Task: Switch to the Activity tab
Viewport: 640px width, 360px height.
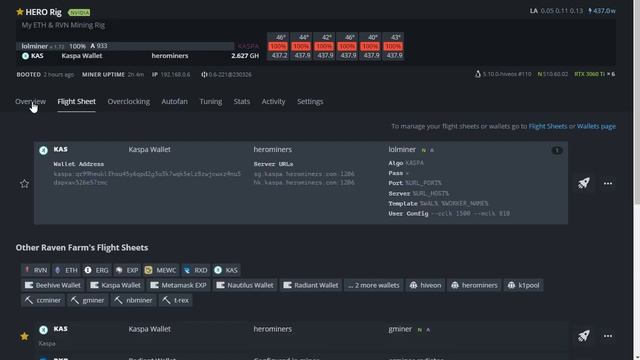Action: pos(273,102)
